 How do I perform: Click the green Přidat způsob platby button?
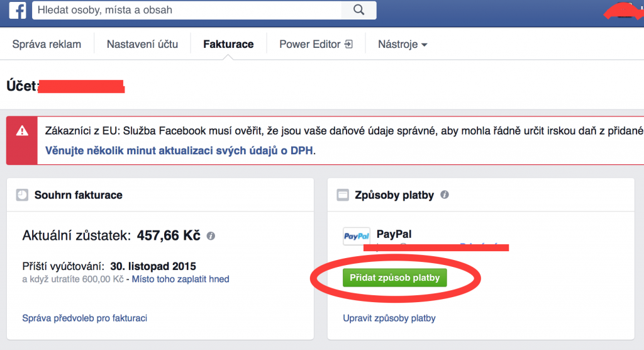coord(395,278)
